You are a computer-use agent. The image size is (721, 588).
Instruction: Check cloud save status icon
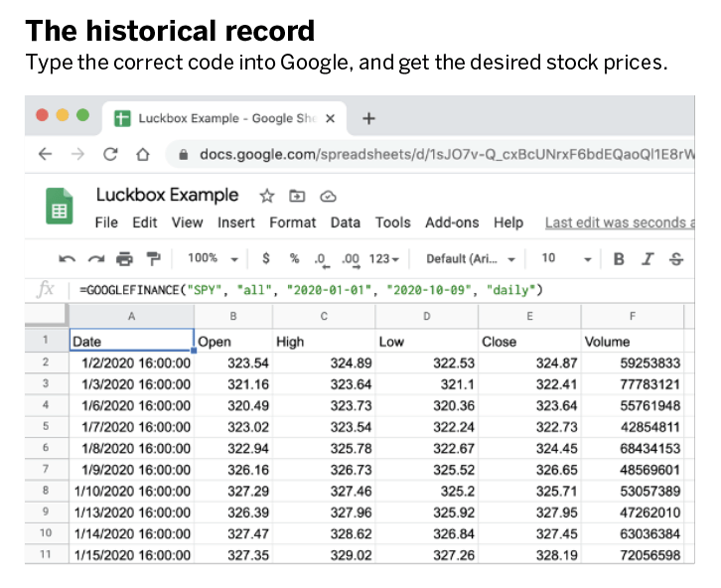coord(328,197)
